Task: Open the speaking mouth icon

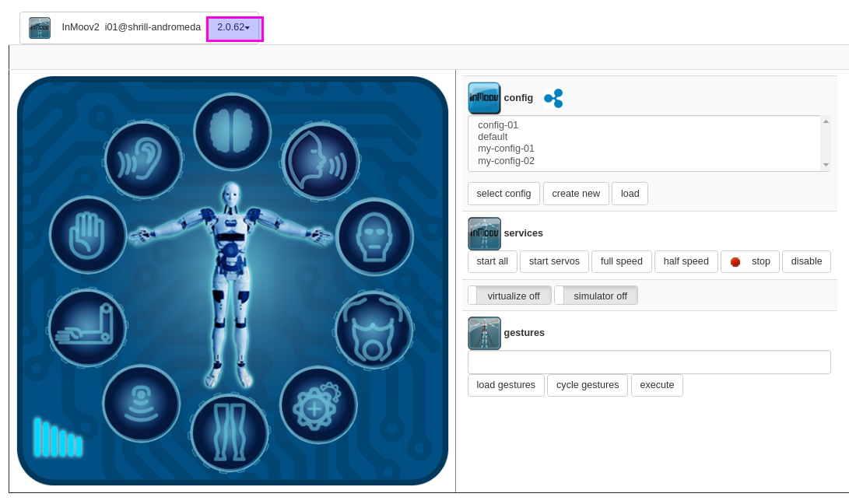Action: pos(321,161)
